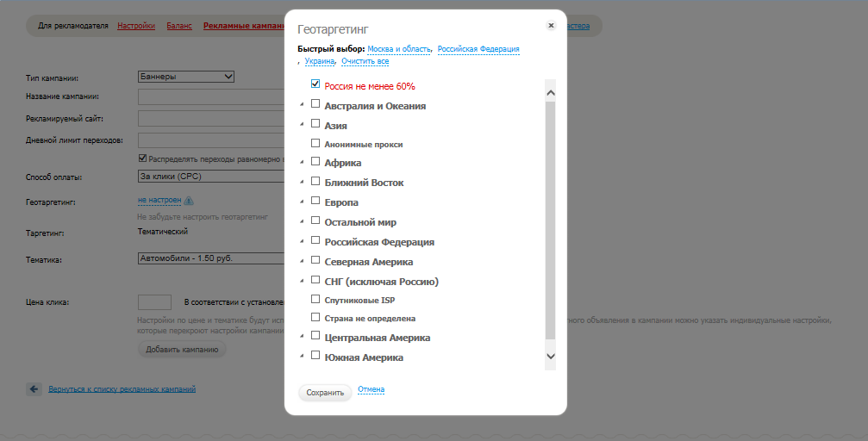868x441 pixels.
Task: Click the warning icon next to не настроен
Action: pos(189,201)
